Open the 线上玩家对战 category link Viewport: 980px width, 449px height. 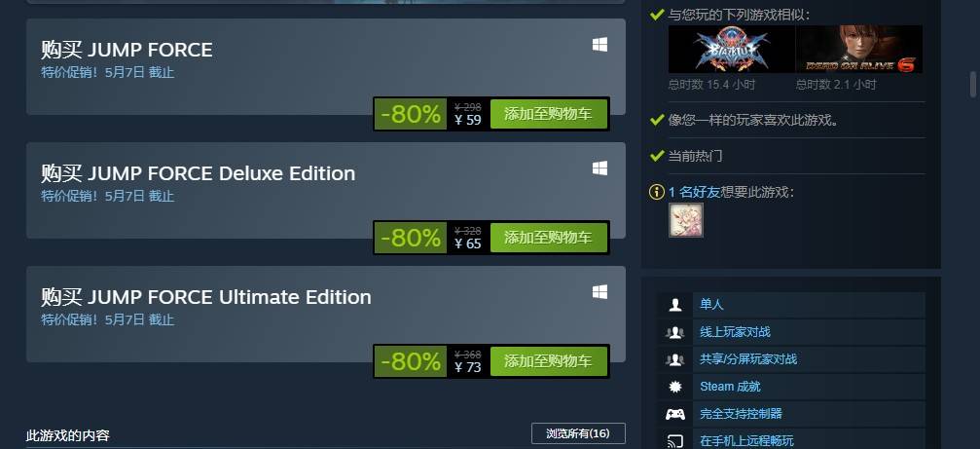click(x=735, y=332)
